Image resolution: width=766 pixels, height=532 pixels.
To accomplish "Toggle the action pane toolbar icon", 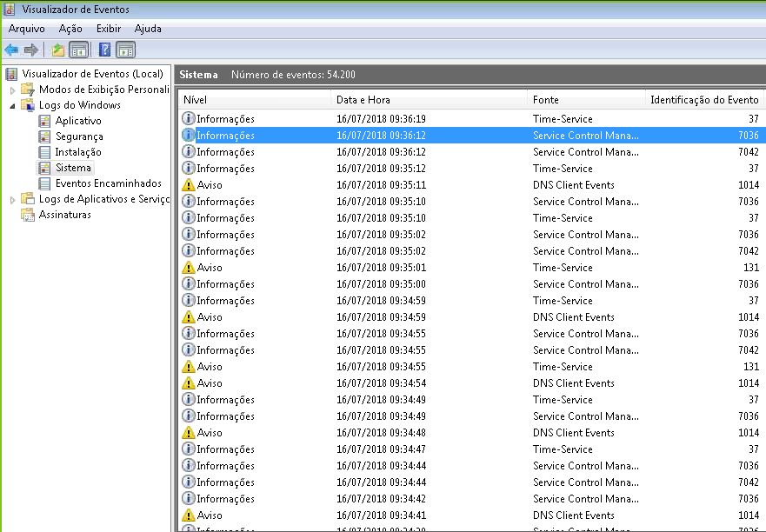I will coord(125,50).
